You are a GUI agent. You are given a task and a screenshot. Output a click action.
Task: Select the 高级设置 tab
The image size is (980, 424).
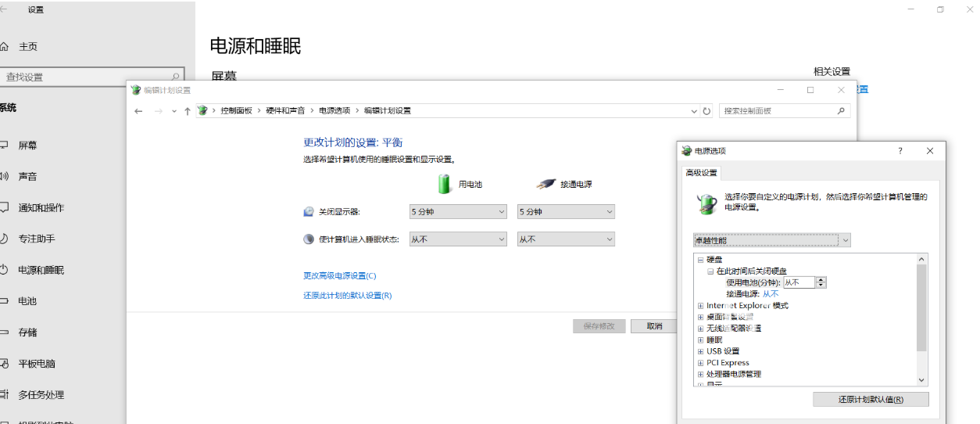(x=701, y=173)
